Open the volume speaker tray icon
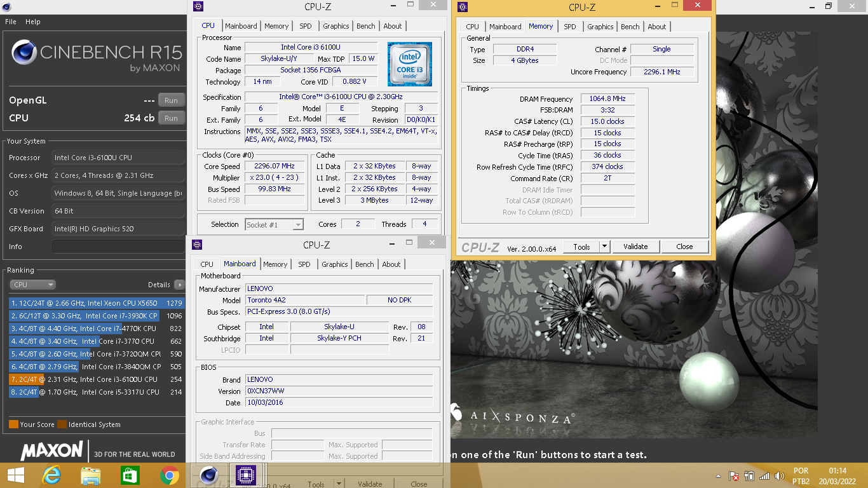868x488 pixels. [778, 476]
